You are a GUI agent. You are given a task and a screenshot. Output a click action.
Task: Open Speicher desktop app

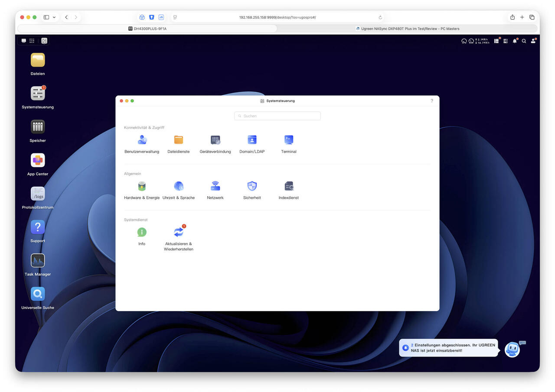38,127
